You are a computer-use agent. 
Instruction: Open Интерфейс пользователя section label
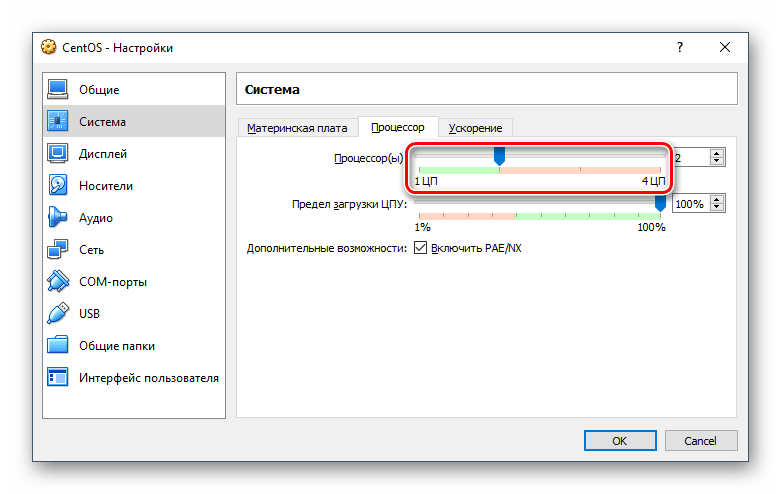click(149, 378)
